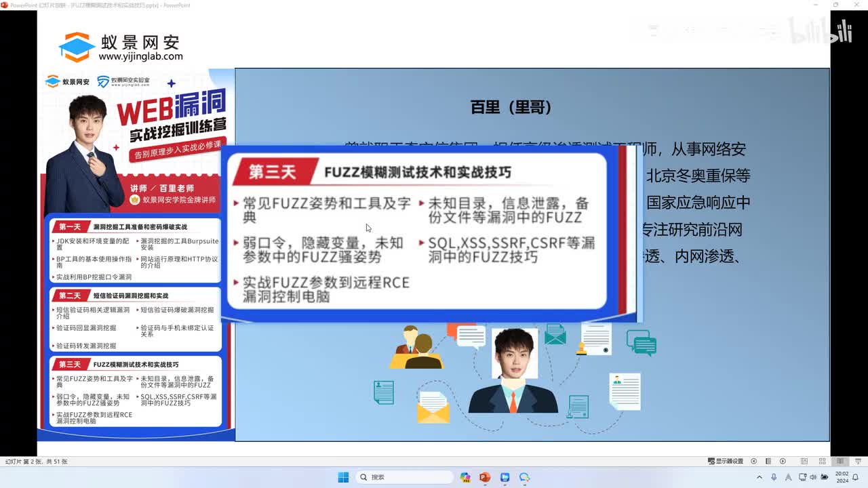This screenshot has width=868, height=488.
Task: Open the blue app icon beside PowerPoint in taskbar
Action: point(505,477)
